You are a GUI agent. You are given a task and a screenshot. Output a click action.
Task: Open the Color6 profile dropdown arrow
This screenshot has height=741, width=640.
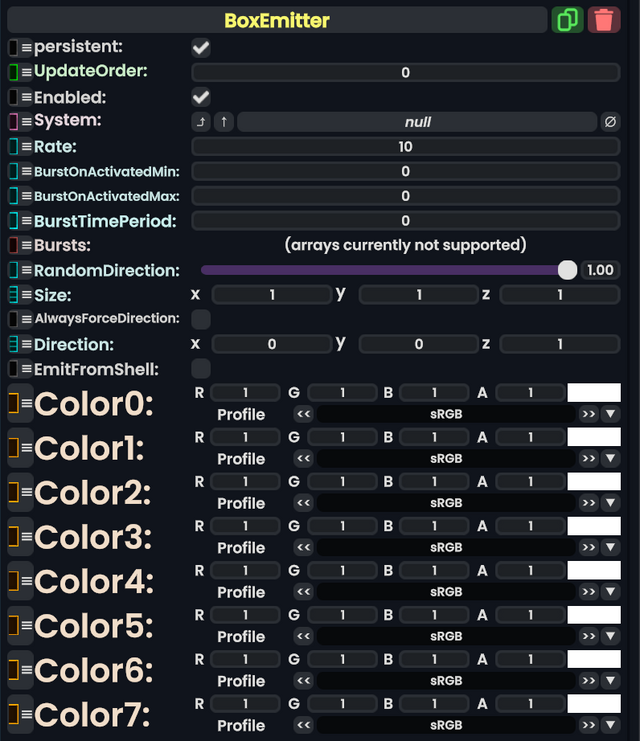[611, 680]
